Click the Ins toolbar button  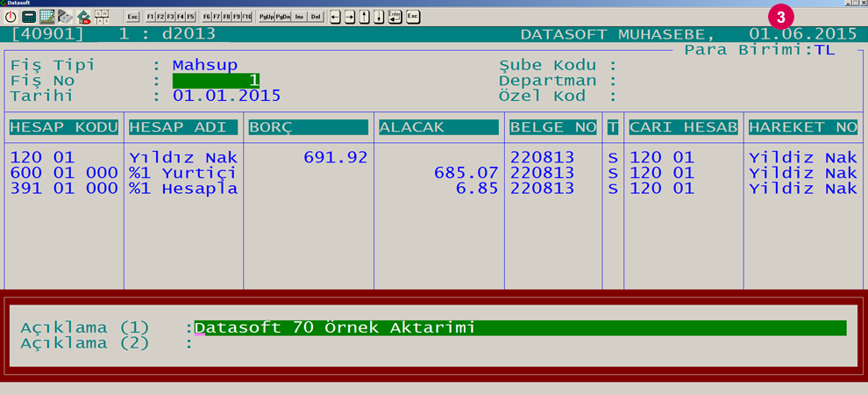[300, 17]
